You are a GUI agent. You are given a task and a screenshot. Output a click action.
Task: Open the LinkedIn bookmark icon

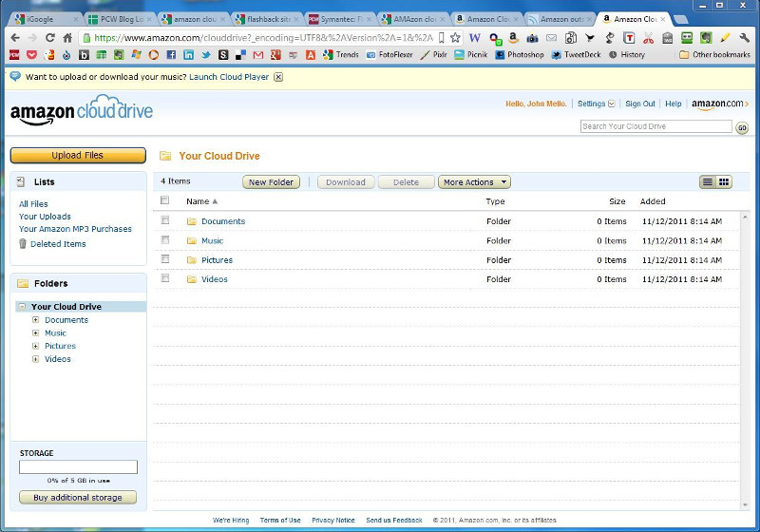coord(188,55)
